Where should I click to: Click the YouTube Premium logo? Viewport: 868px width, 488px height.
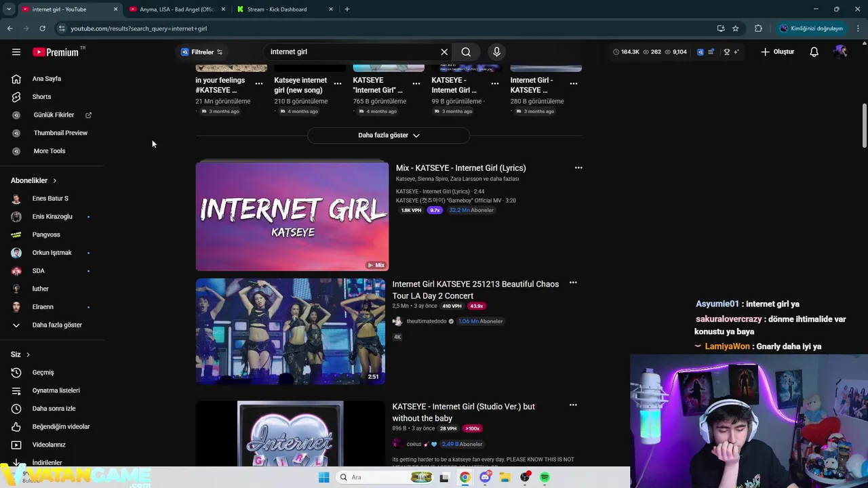click(56, 52)
